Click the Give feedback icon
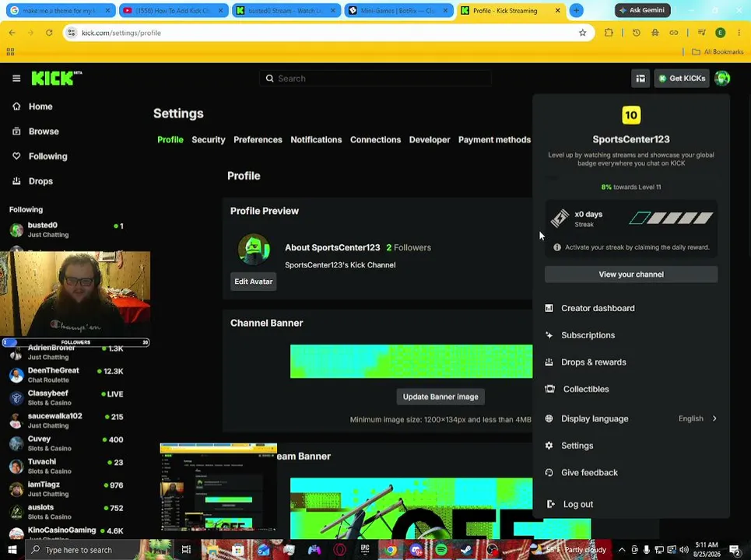Viewport: 751px width, 560px height. [549, 472]
